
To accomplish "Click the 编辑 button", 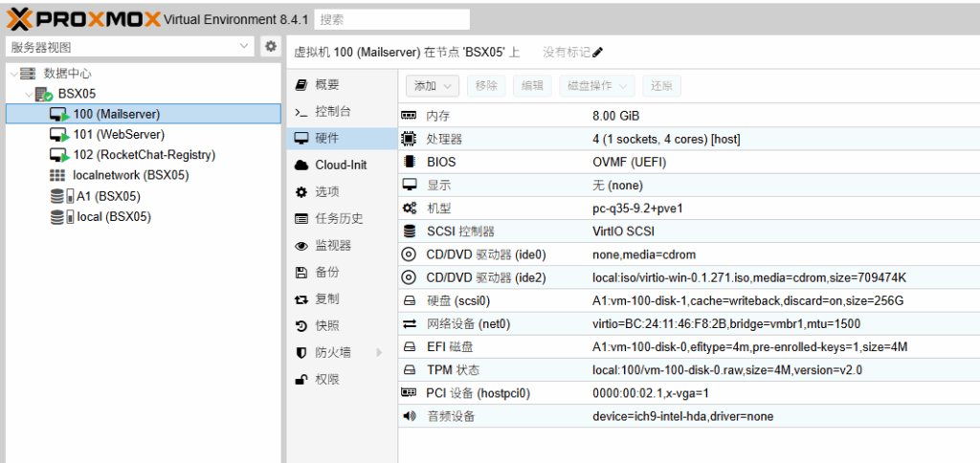I will pos(532,86).
